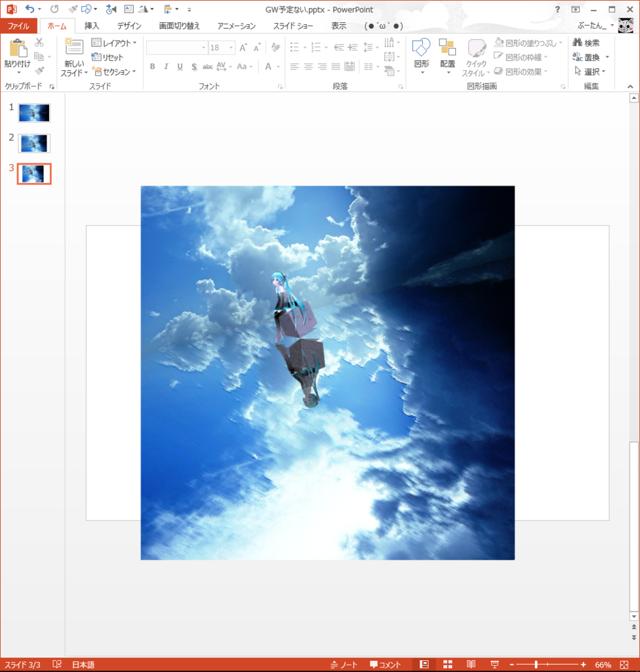Screen dimensions: 640x672
Task: Click the numbered list icon
Action: click(x=315, y=47)
